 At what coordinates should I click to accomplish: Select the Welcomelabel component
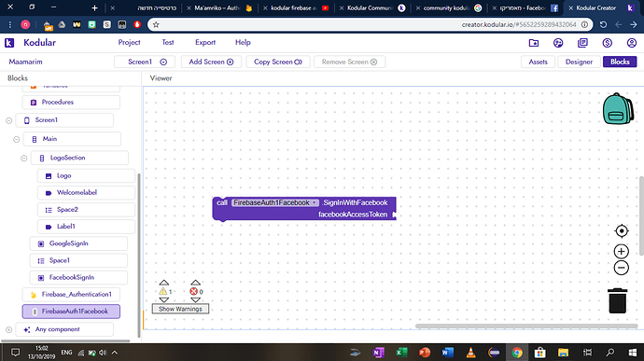[x=86, y=192]
